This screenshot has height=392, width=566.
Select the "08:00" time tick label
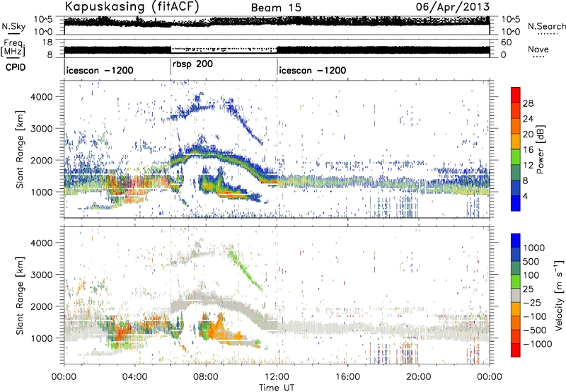206,377
